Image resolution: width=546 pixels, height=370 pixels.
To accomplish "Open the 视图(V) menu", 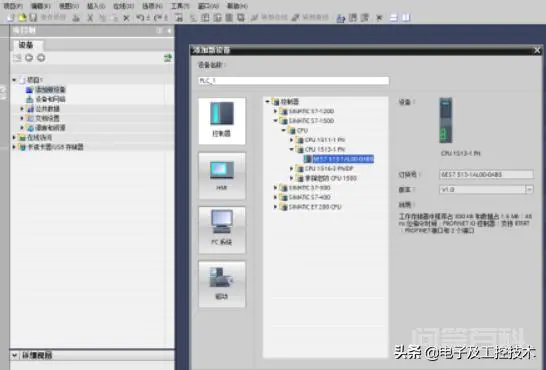I will point(69,6).
